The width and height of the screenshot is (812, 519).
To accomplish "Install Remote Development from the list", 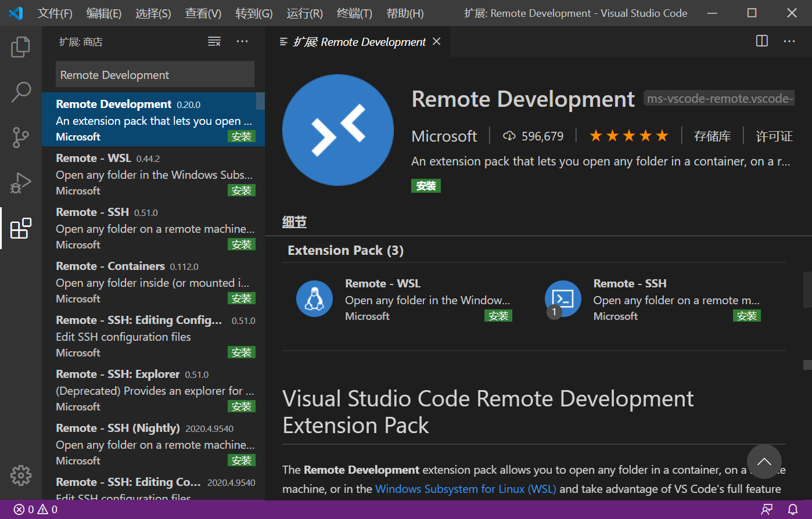I will (x=242, y=137).
